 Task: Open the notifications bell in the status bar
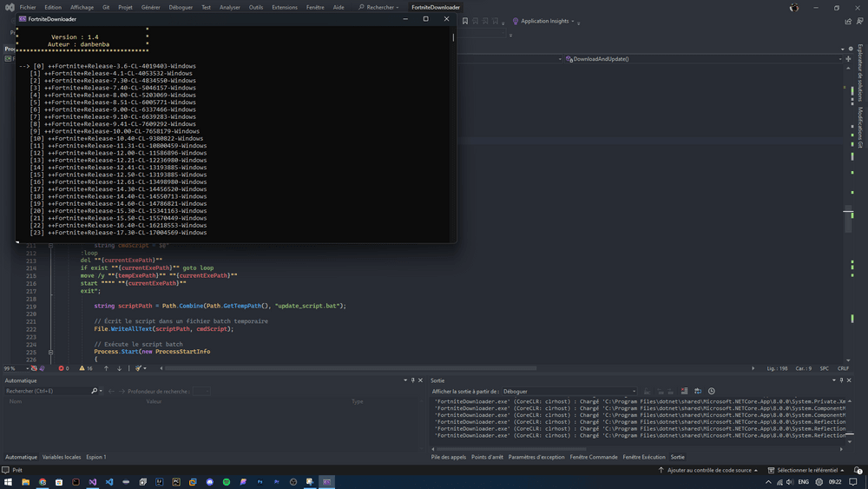[x=858, y=470]
